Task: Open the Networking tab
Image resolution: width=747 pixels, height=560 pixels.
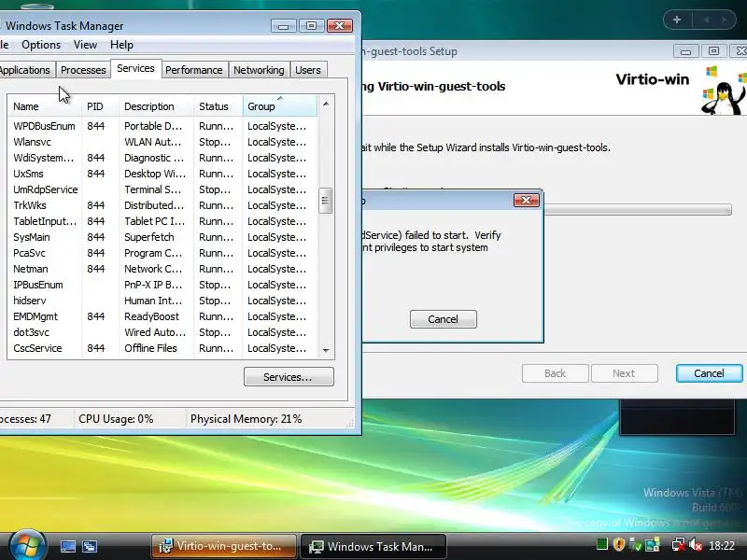Action: [259, 70]
